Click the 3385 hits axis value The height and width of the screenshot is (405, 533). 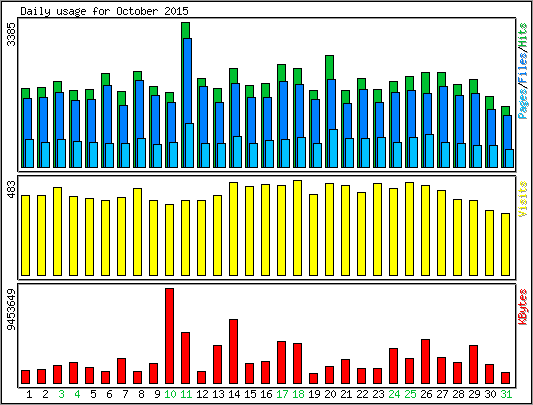[12, 34]
